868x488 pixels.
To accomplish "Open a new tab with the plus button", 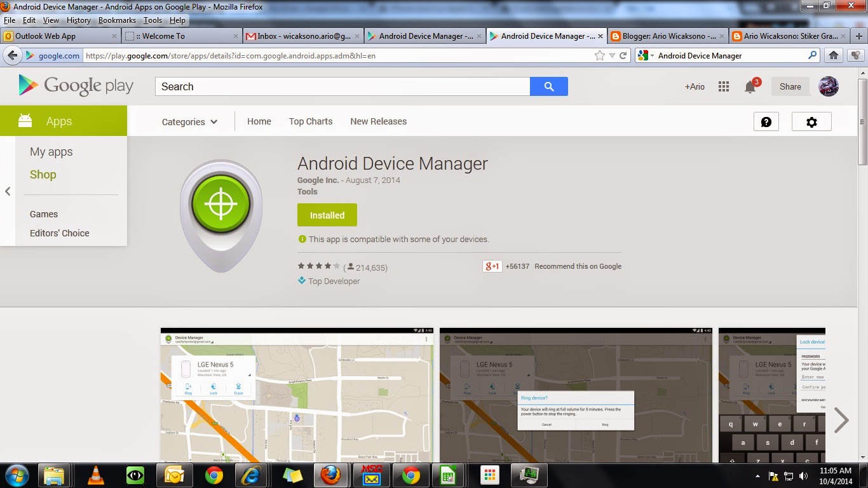I will pyautogui.click(x=859, y=36).
